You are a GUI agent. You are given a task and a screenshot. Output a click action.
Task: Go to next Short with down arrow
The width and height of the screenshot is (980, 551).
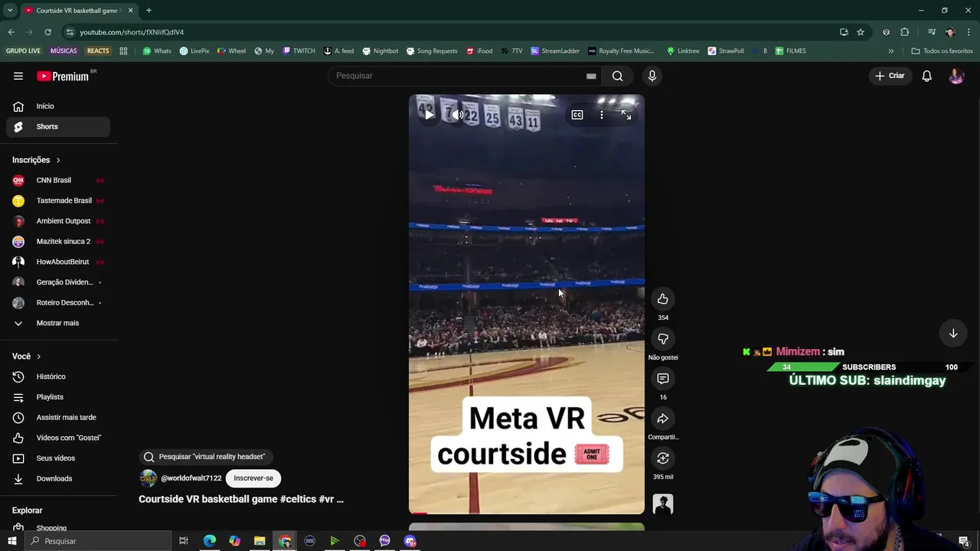pyautogui.click(x=953, y=334)
